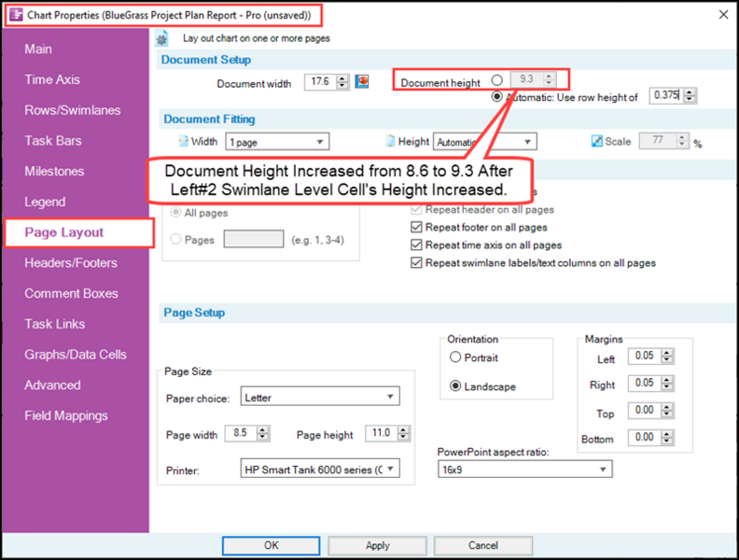Click the Width page icon in Document Fitting

pyautogui.click(x=183, y=141)
